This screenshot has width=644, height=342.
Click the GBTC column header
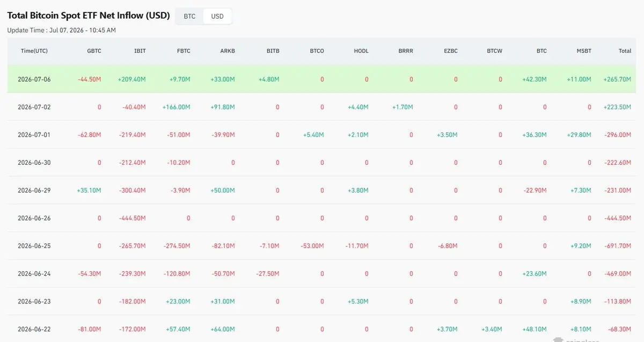point(94,51)
